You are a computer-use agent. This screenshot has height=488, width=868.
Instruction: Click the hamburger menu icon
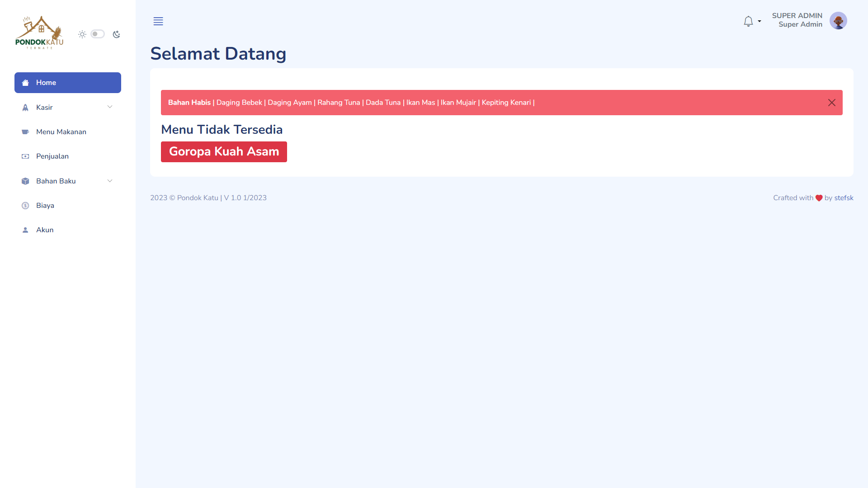click(158, 21)
